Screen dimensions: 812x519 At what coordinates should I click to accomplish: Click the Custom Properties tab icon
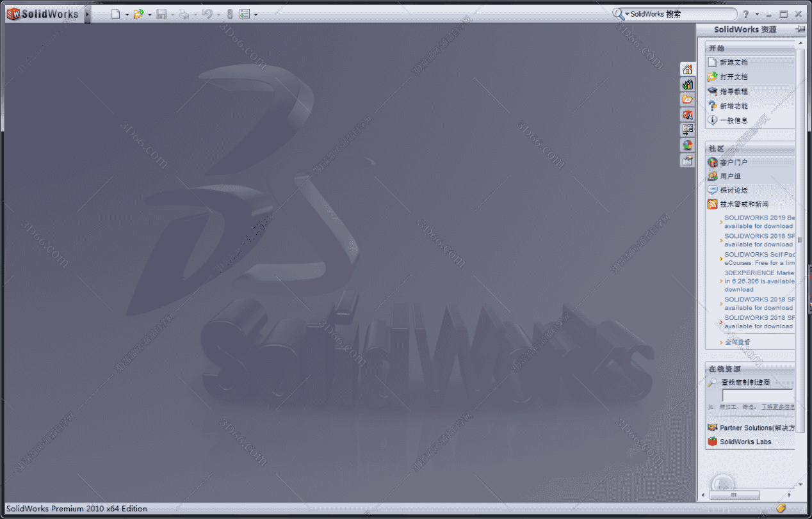click(687, 161)
